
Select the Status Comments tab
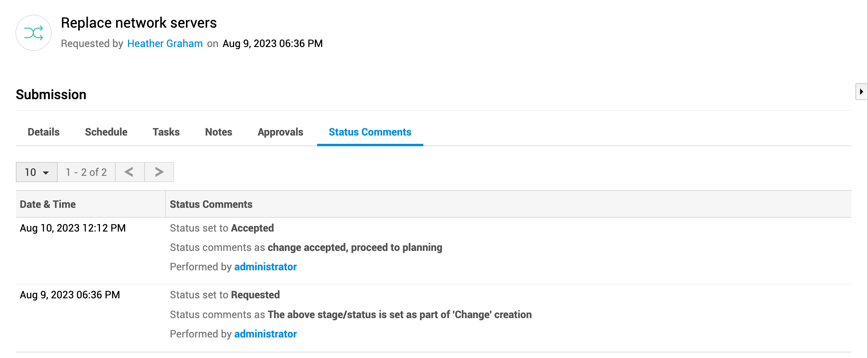tap(370, 132)
